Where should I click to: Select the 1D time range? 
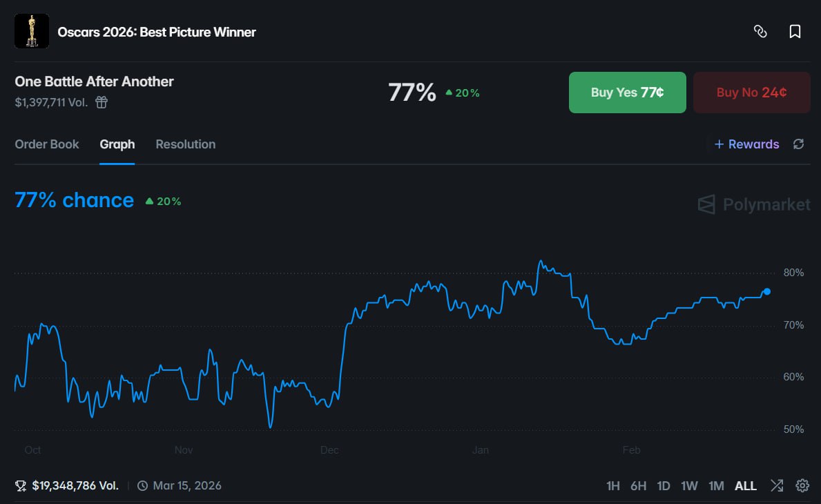pos(664,486)
